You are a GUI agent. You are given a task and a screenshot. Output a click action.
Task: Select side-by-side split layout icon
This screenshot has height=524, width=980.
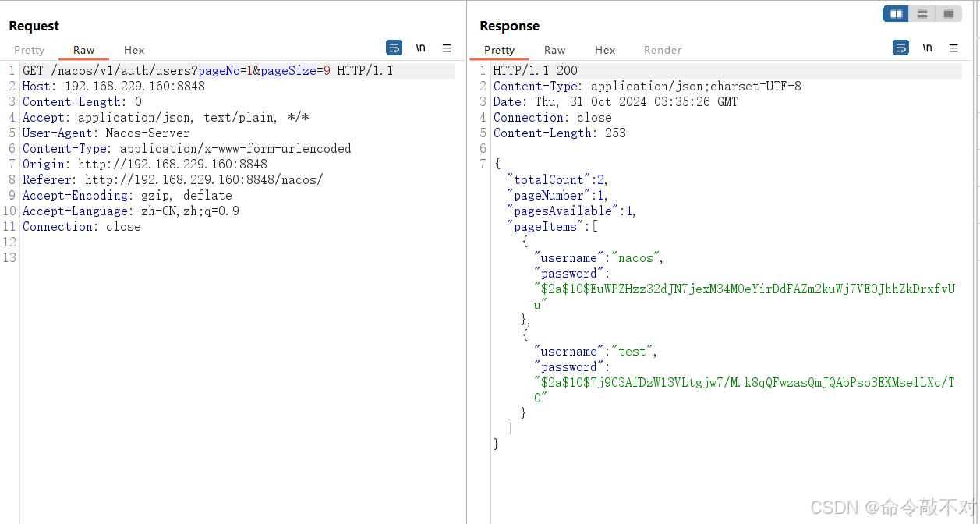pyautogui.click(x=896, y=14)
